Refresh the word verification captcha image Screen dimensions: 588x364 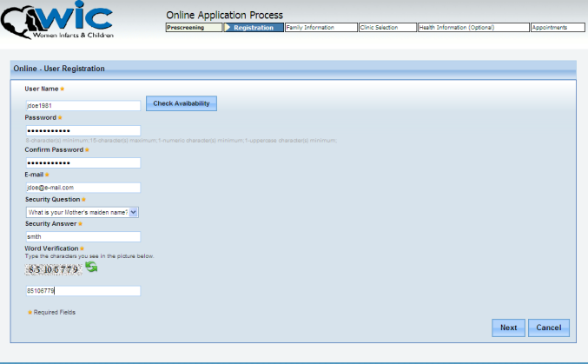[x=91, y=268]
